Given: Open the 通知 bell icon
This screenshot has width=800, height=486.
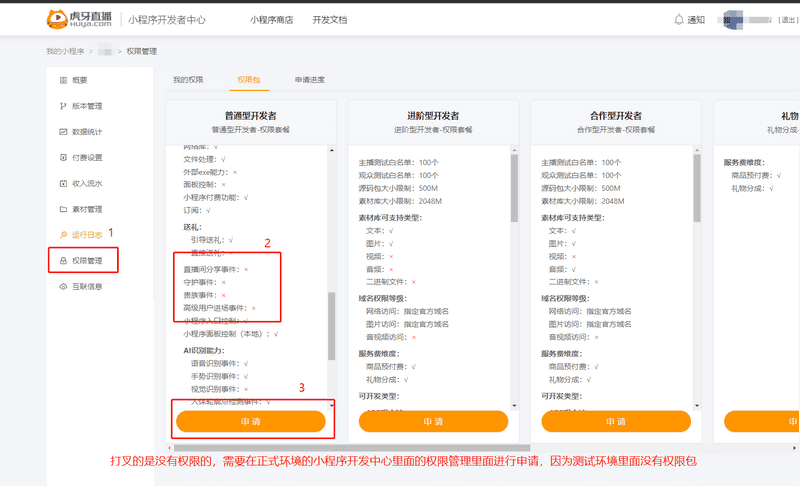Looking at the screenshot, I should click(679, 19).
